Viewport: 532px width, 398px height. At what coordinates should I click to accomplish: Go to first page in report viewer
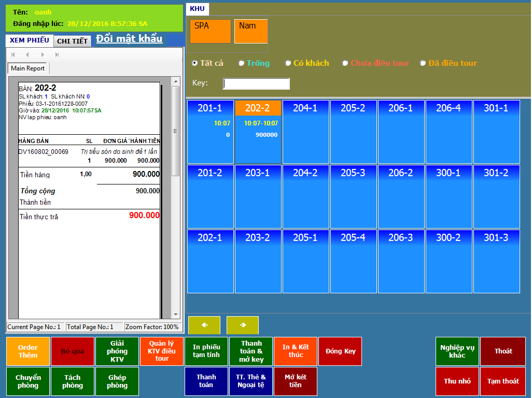13,54
